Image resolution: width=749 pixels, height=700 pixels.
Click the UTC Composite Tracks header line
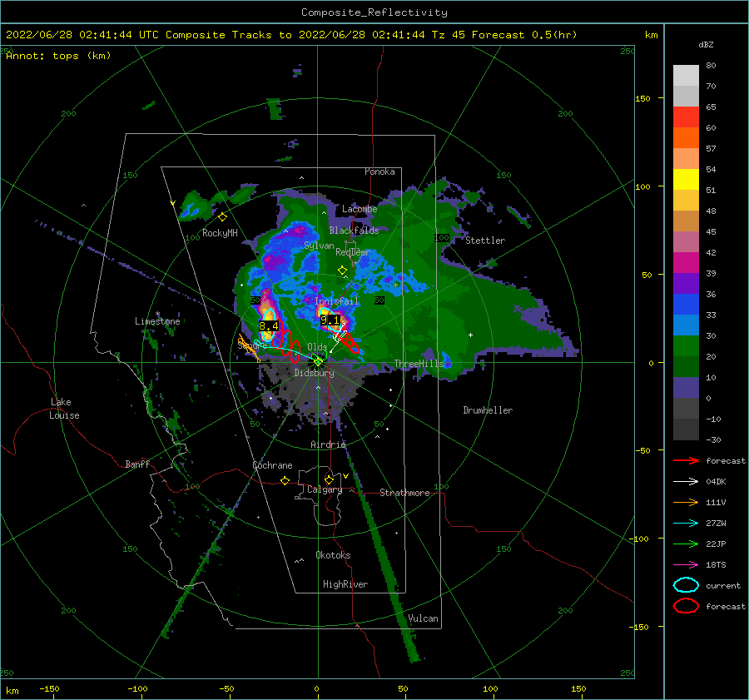point(291,35)
